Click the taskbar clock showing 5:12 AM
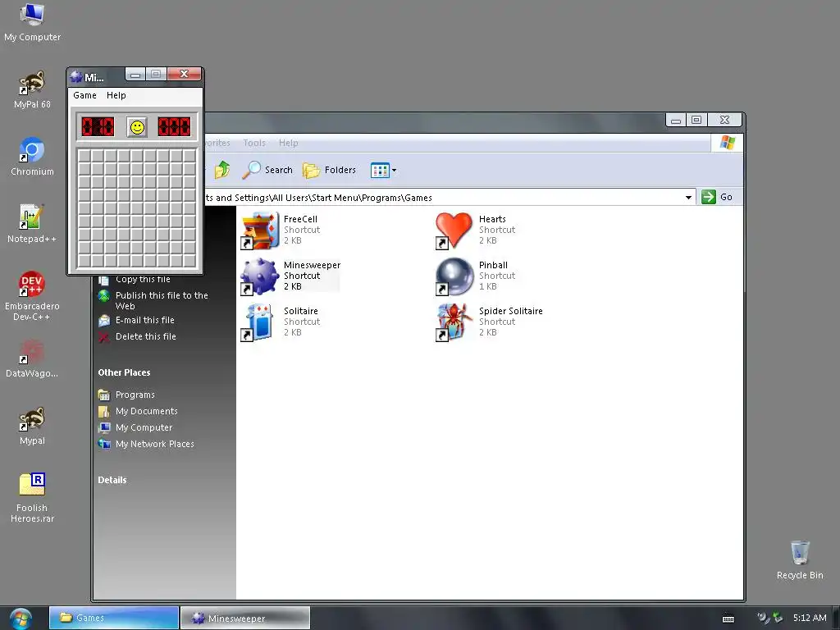 [810, 618]
